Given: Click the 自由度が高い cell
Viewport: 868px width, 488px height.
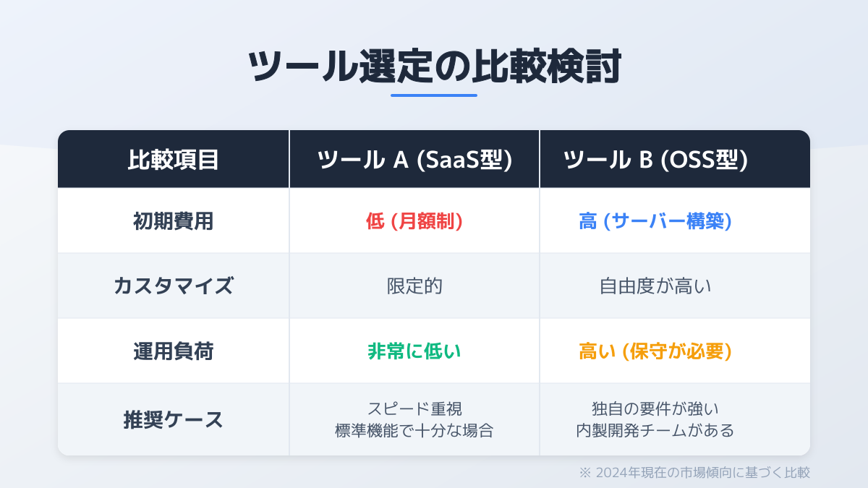Looking at the screenshot, I should pyautogui.click(x=655, y=286).
